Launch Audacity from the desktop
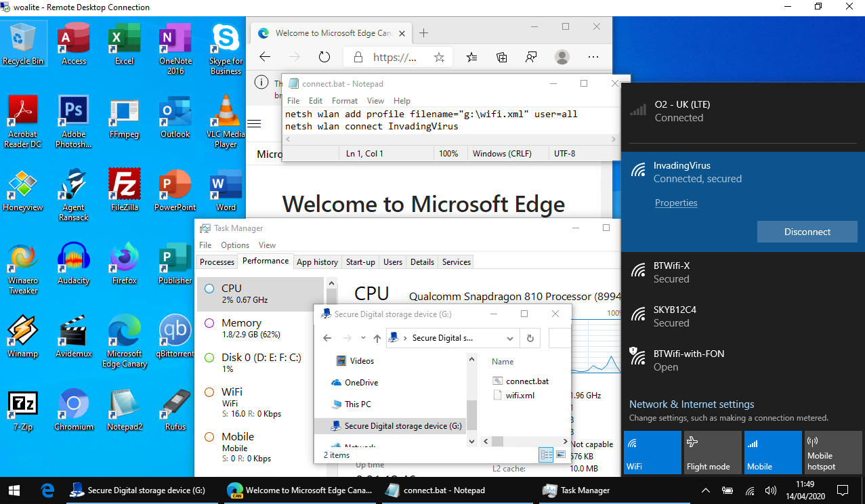The image size is (865, 504). coord(74,264)
